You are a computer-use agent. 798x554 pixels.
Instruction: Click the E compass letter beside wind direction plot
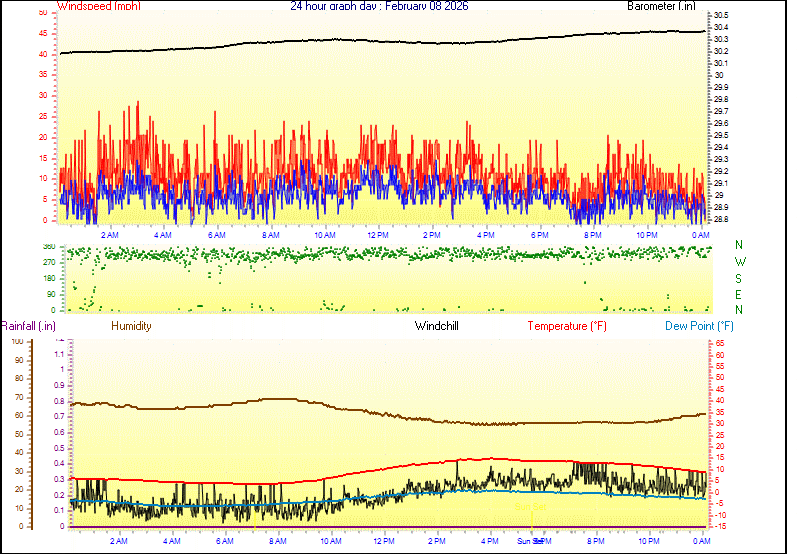[x=739, y=295]
